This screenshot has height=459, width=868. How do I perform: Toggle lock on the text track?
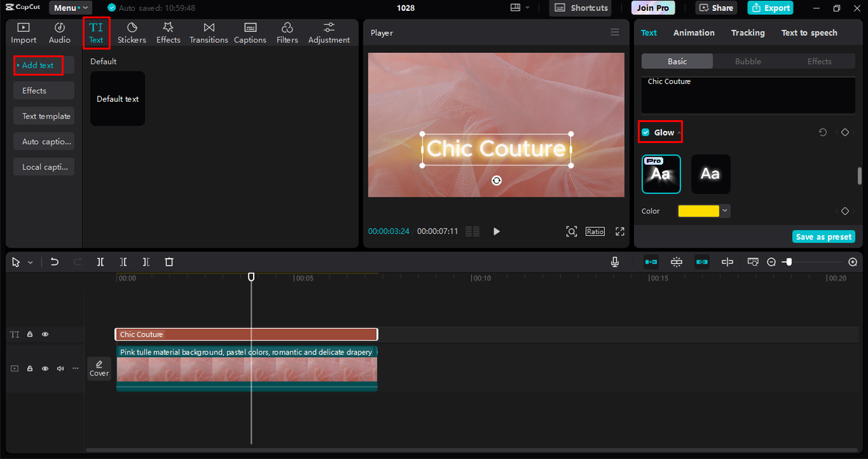pos(30,334)
